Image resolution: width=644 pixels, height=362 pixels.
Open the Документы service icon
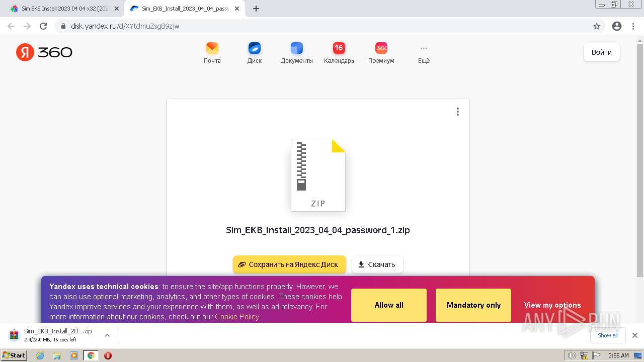pyautogui.click(x=297, y=53)
